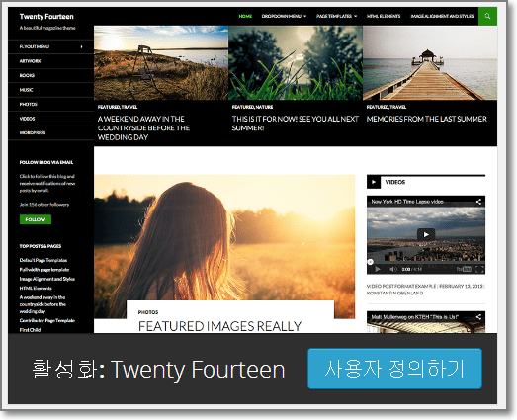Select Books in the sidebar menu
This screenshot has height=420, width=517.
click(x=27, y=75)
